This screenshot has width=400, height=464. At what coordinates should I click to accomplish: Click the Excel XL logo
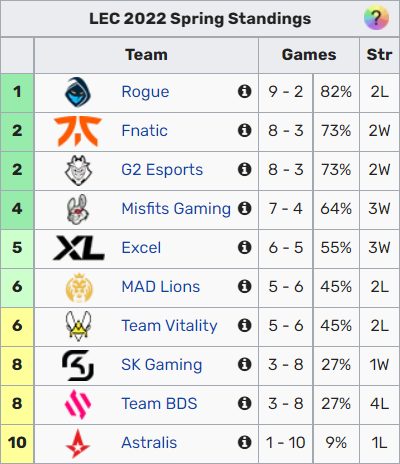(79, 248)
